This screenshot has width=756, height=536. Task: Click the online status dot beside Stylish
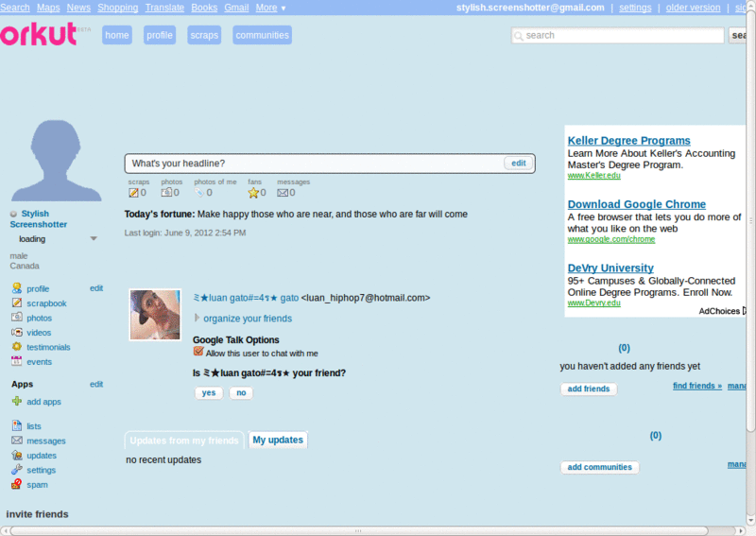13,214
